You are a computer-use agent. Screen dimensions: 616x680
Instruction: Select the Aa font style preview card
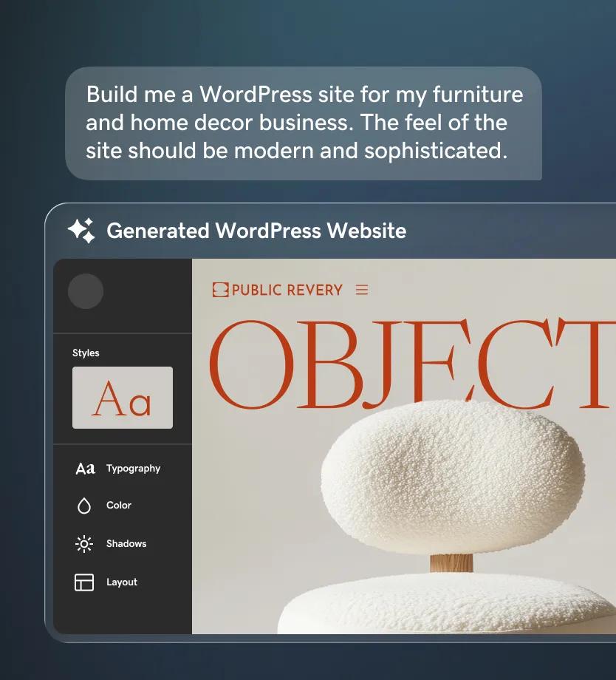point(123,398)
